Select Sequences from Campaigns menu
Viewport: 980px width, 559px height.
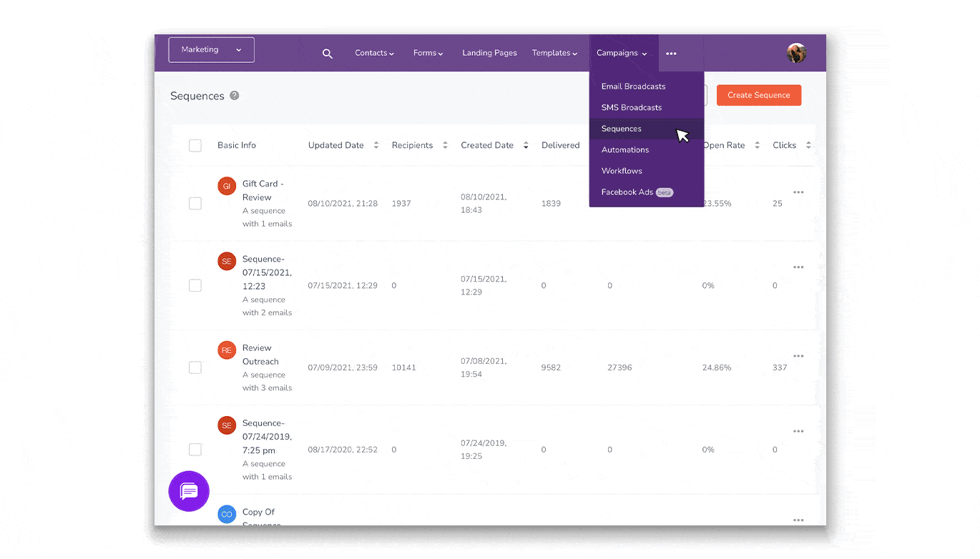[622, 129]
